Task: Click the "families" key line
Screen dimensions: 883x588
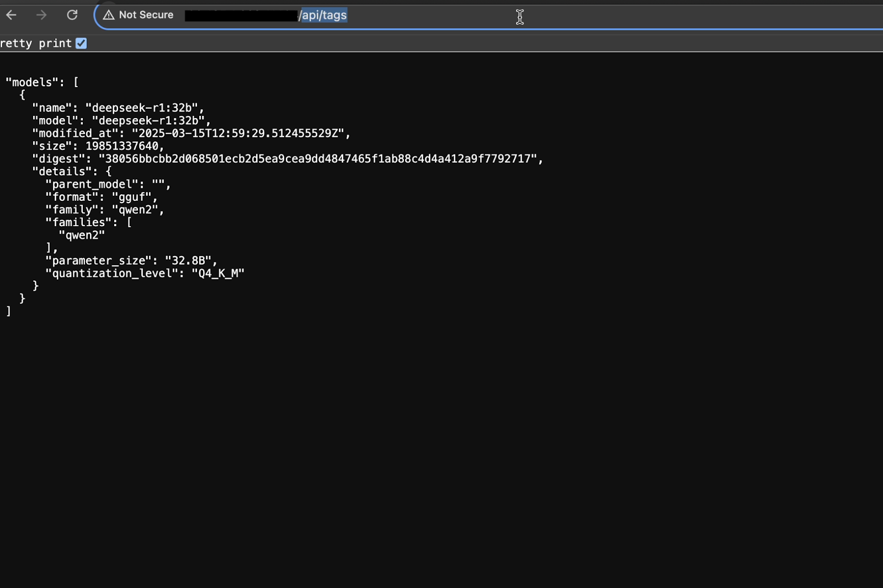Action: (x=88, y=222)
